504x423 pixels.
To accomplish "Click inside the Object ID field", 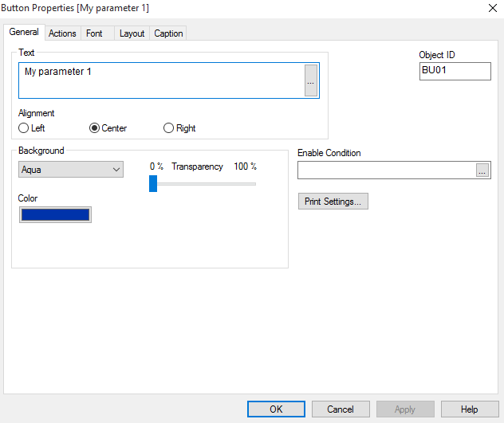I will tap(455, 71).
